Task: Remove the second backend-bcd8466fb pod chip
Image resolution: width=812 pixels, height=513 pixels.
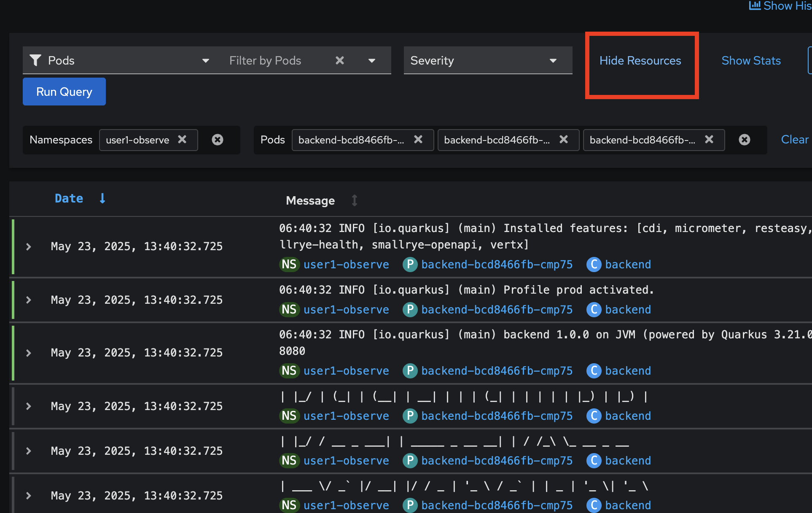Action: 564,139
